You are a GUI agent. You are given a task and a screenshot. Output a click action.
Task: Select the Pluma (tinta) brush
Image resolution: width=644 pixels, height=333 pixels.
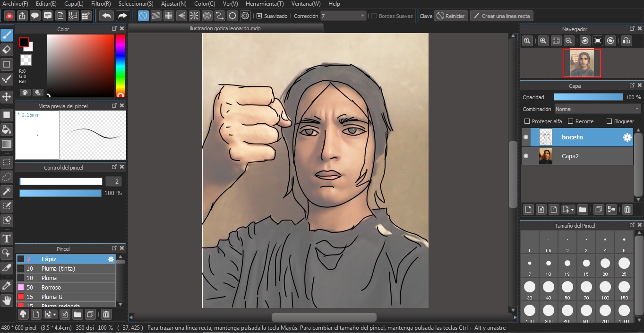point(66,269)
